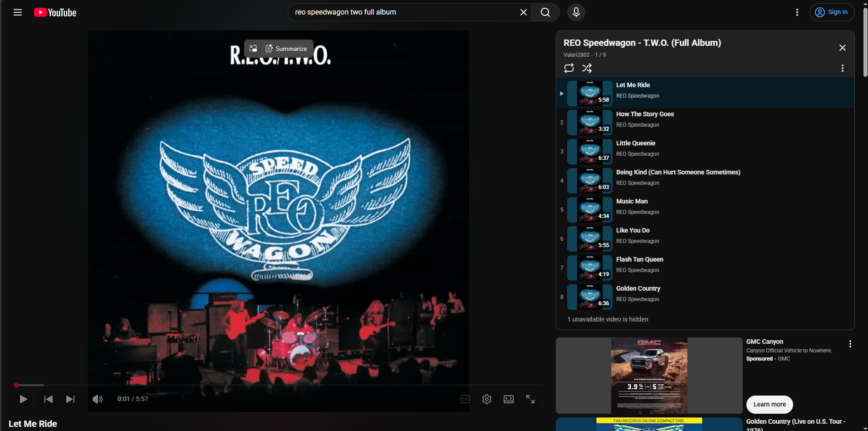Open GMC Canyon ad title

tap(765, 342)
